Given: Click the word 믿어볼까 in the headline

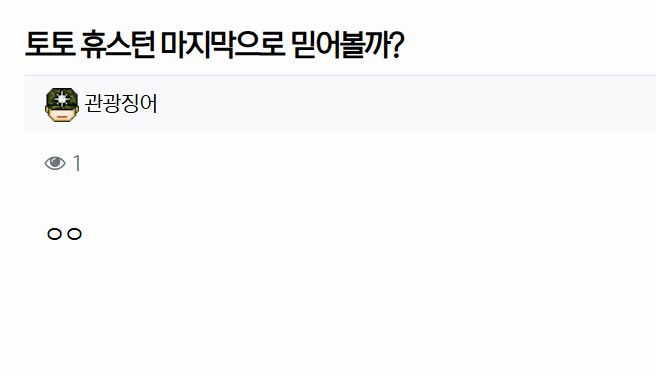Looking at the screenshot, I should tap(339, 44).
